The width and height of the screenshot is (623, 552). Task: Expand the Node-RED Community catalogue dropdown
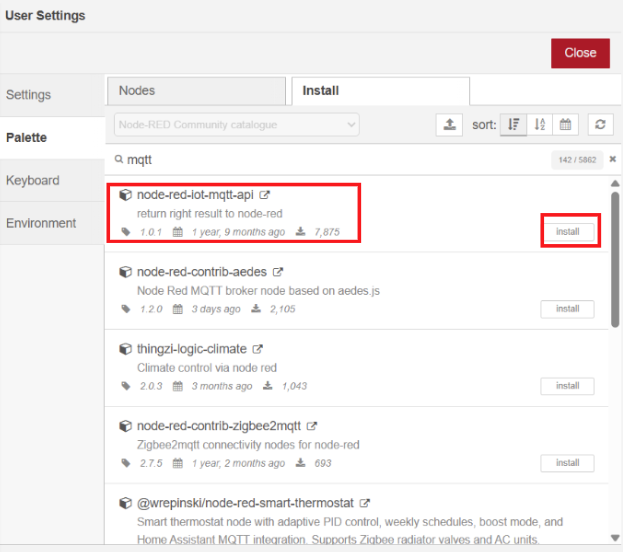click(x=236, y=125)
